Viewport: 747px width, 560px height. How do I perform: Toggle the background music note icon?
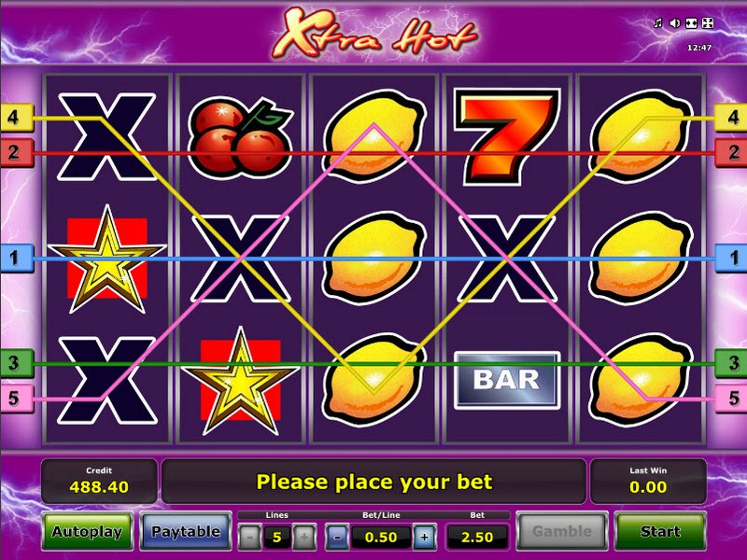click(658, 22)
